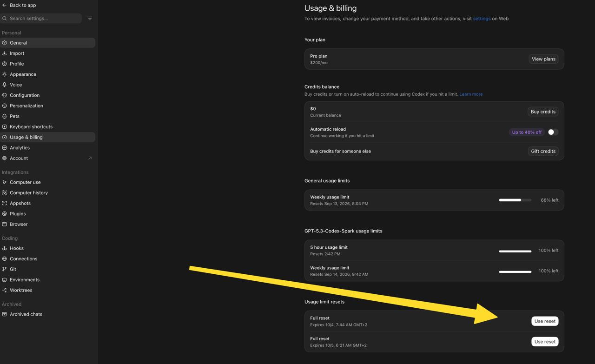Click the general Weekly usage limit progress bar
This screenshot has height=364, width=595.
(x=515, y=200)
